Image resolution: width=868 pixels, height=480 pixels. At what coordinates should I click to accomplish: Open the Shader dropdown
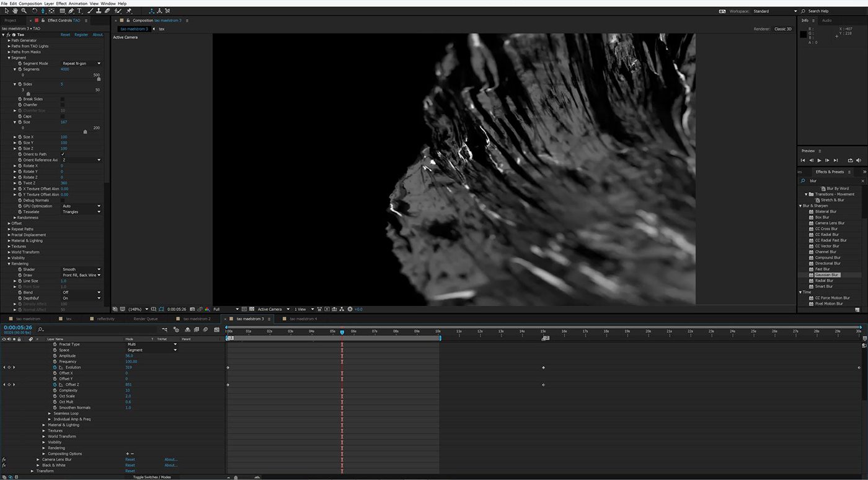(x=81, y=269)
